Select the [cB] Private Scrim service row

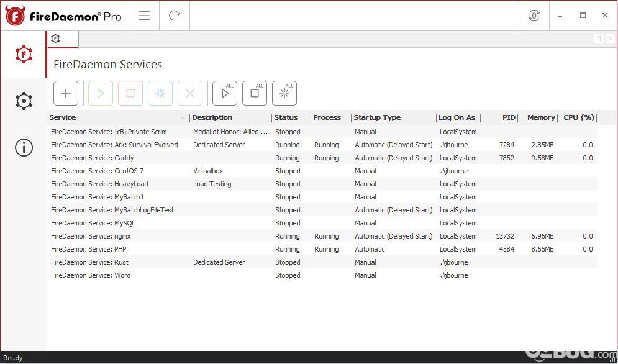(322, 132)
